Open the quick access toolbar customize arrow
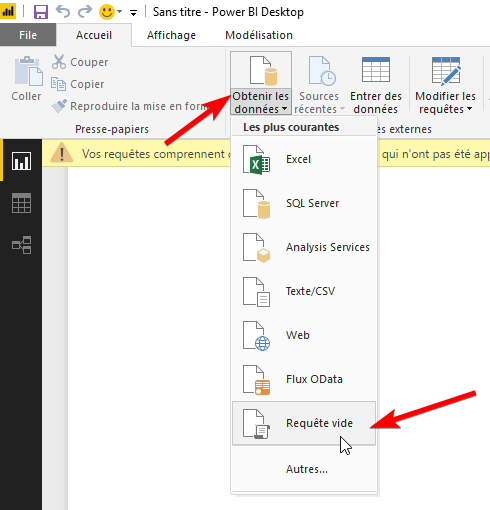Image resolution: width=490 pixels, height=510 pixels. tap(133, 13)
